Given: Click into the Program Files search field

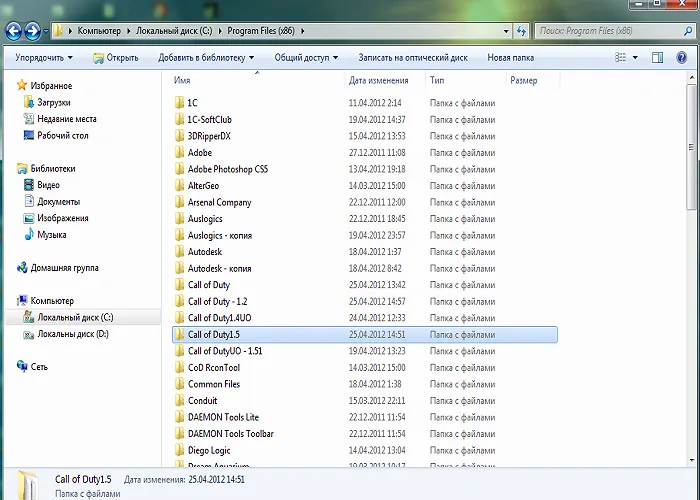Looking at the screenshot, I should 607,31.
